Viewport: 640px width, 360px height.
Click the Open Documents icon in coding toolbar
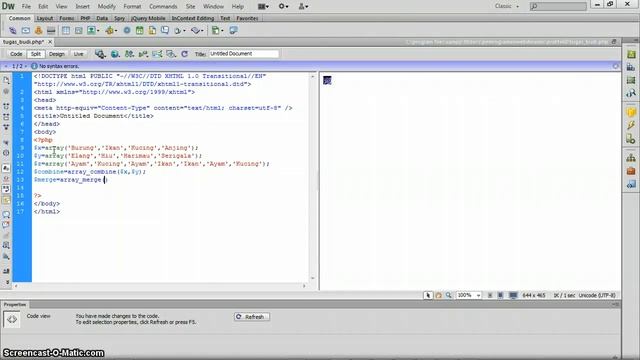click(x=6, y=80)
